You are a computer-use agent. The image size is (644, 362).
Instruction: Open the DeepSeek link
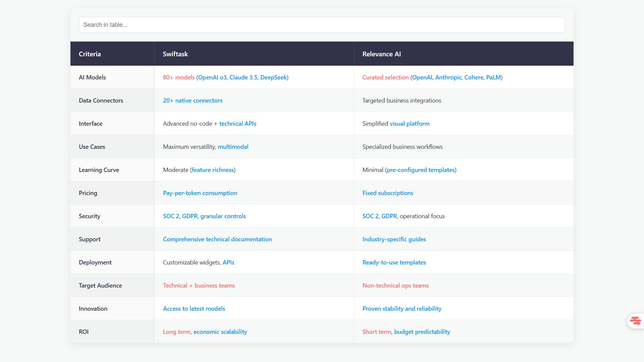point(273,77)
